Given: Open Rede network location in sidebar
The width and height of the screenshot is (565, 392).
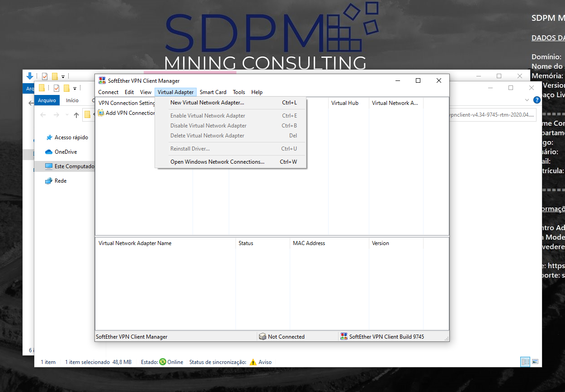Looking at the screenshot, I should [x=60, y=181].
